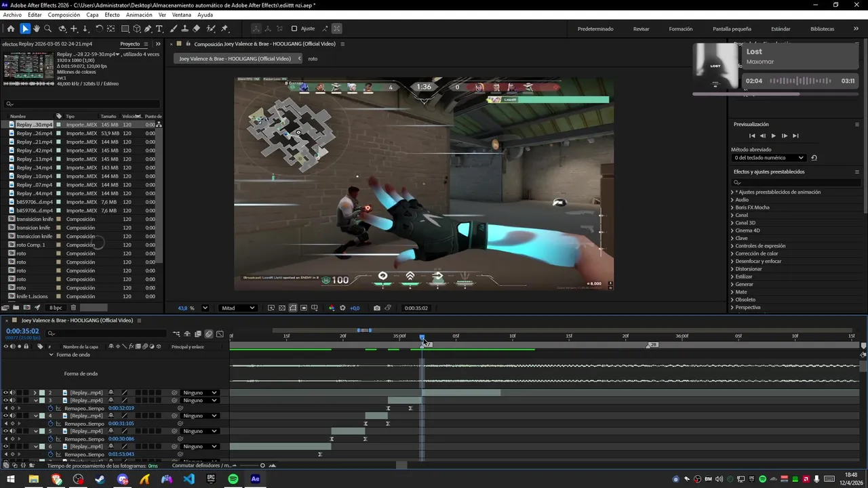Click the play button in Previsualización panel
The image size is (868, 488).
coord(773,136)
